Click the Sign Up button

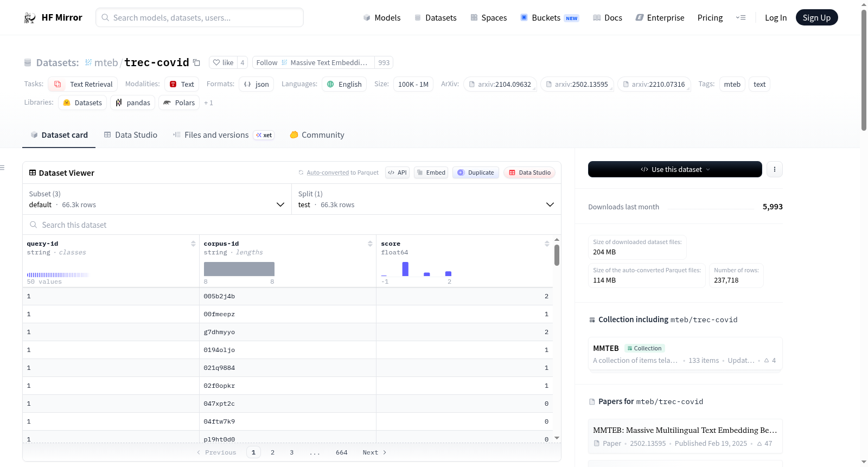click(816, 18)
